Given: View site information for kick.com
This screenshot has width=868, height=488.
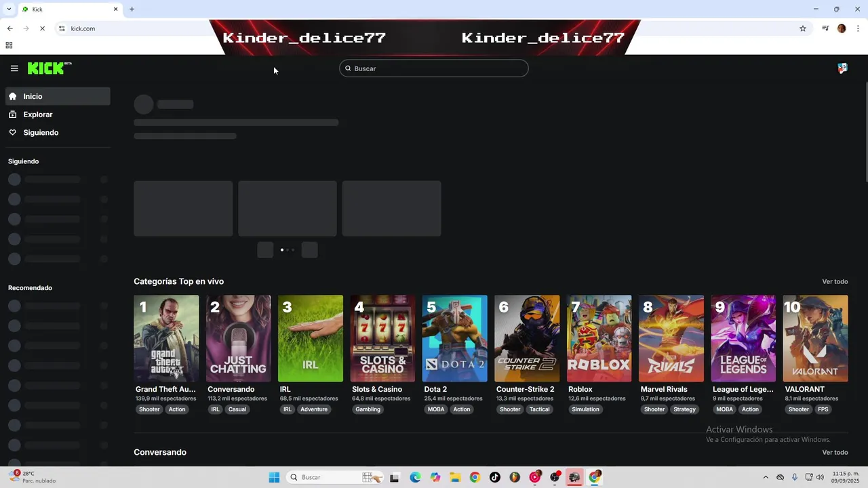Looking at the screenshot, I should point(62,28).
